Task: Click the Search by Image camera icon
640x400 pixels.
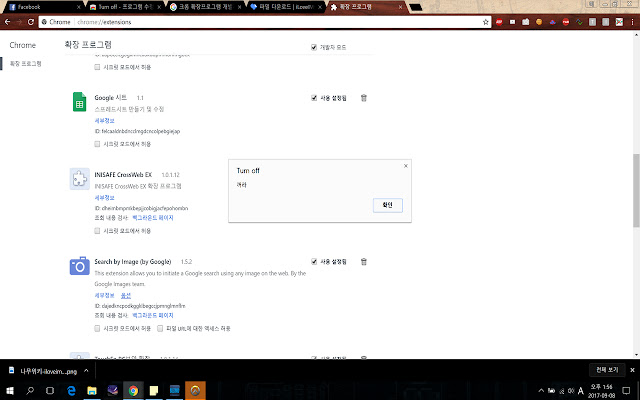Action: (x=80, y=266)
